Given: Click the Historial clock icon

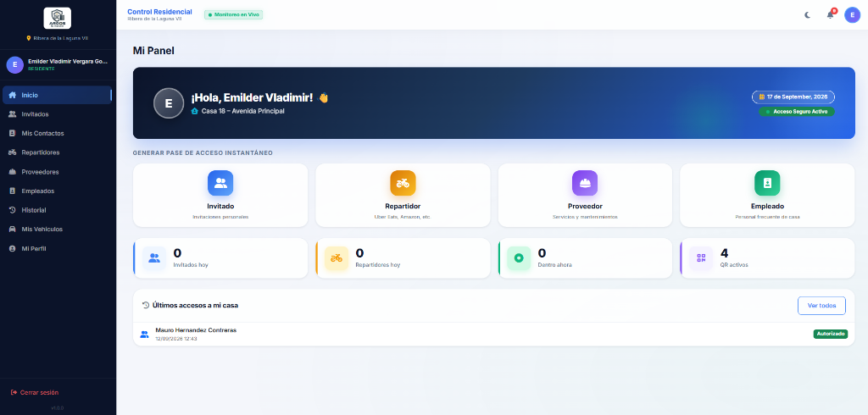Looking at the screenshot, I should pyautogui.click(x=12, y=210).
